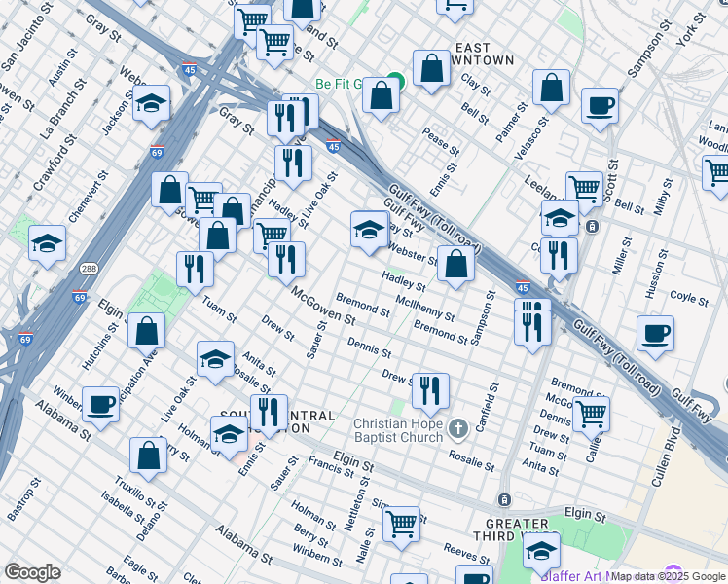Select the school marker beside Scott St rail stop
Screen dimensions: 728x584
[x=560, y=218]
